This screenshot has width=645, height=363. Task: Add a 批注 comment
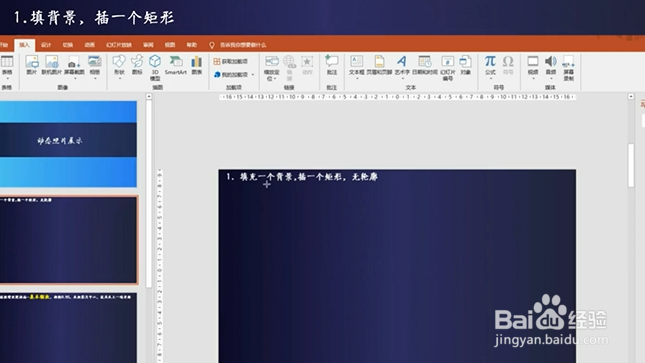point(332,65)
